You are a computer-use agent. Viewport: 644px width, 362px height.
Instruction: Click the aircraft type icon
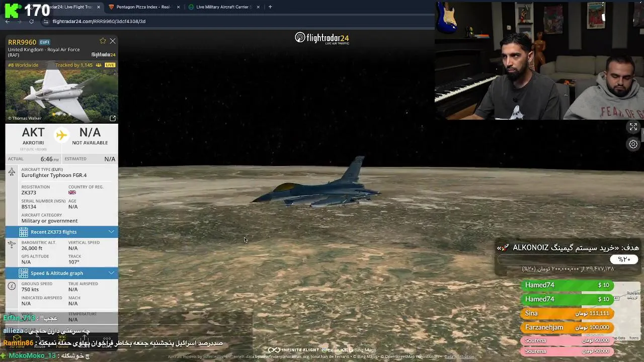[x=12, y=172]
